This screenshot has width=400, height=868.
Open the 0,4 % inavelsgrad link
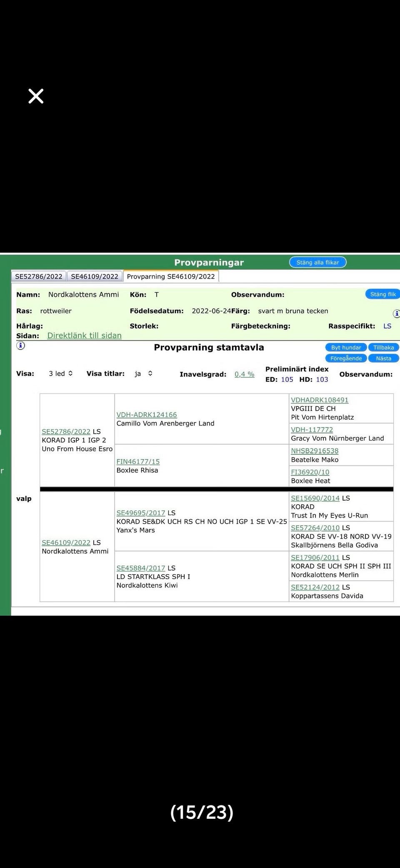click(x=244, y=374)
